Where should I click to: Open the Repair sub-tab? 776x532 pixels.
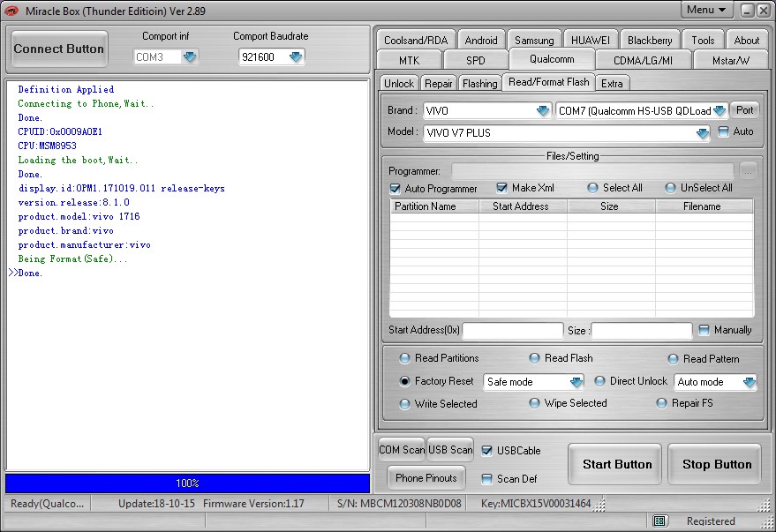point(439,84)
